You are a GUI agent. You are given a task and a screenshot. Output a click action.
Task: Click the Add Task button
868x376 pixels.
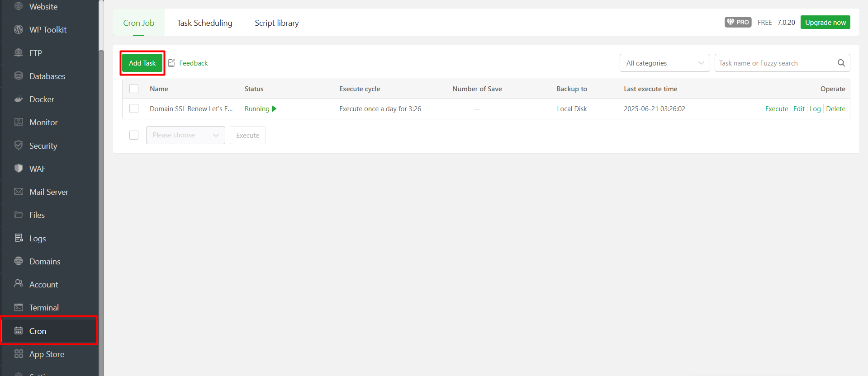point(142,63)
